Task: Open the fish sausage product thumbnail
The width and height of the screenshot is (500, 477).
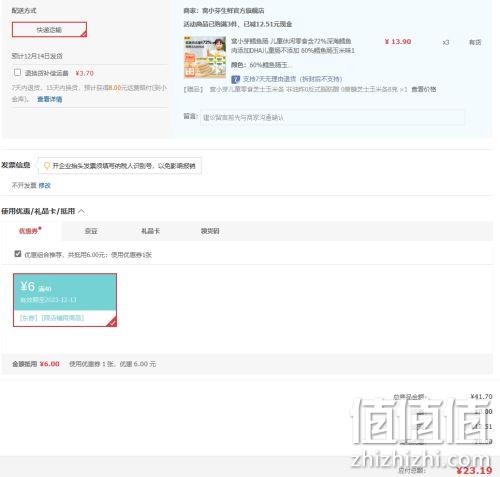Action: click(205, 57)
